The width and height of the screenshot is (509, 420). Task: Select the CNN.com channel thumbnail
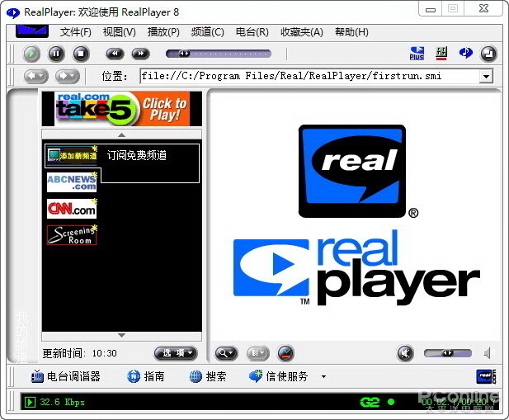72,209
